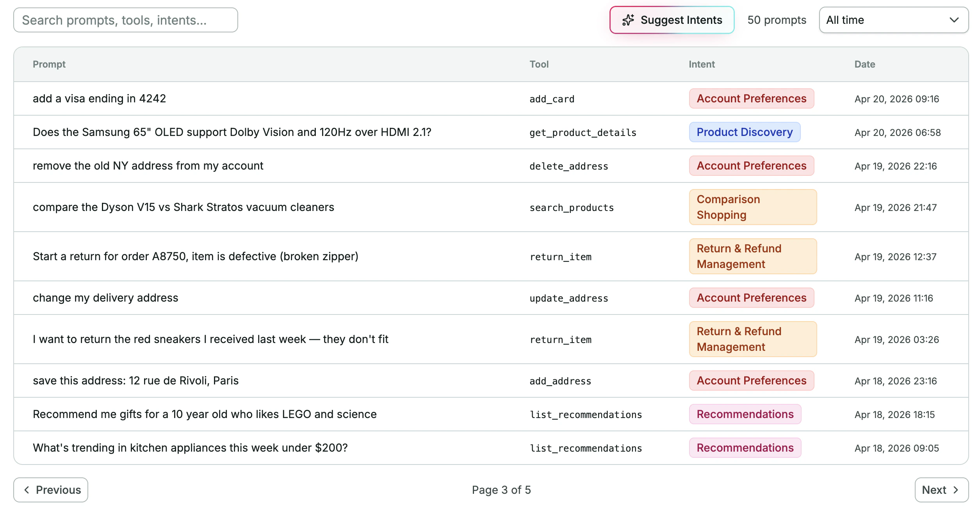Screen dimensions: 980x511
Task: Click the delete_address tool cell
Action: click(569, 166)
